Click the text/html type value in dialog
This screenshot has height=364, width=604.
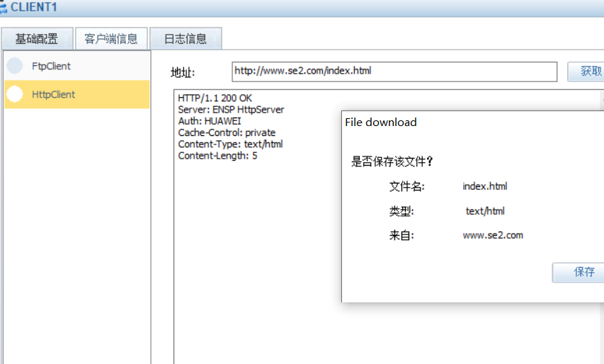coord(485,211)
